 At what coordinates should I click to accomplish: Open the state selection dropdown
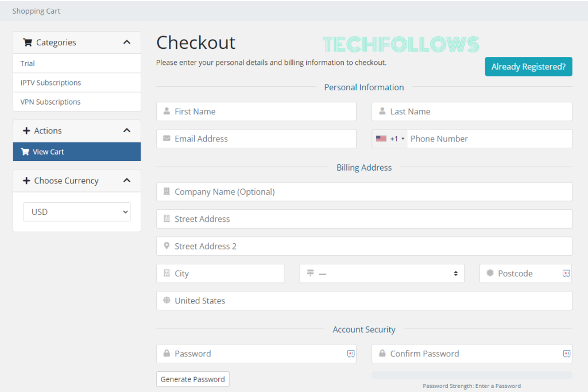pyautogui.click(x=382, y=274)
